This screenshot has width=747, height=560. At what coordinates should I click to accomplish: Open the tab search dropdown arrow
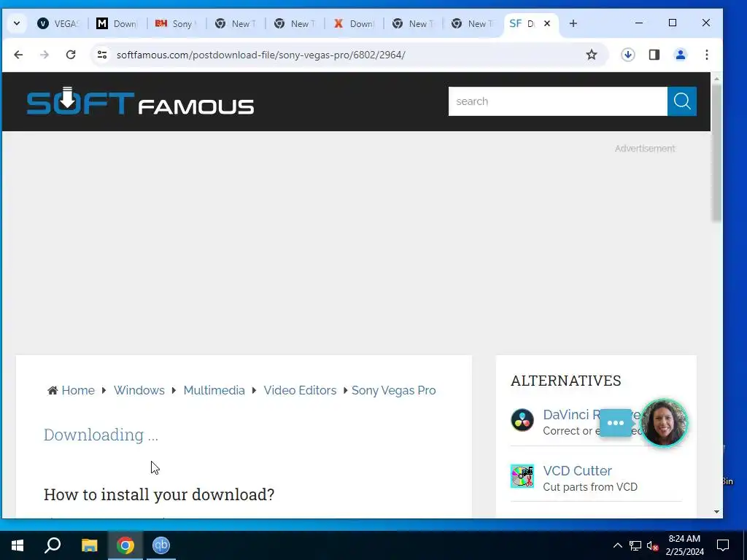(x=17, y=23)
